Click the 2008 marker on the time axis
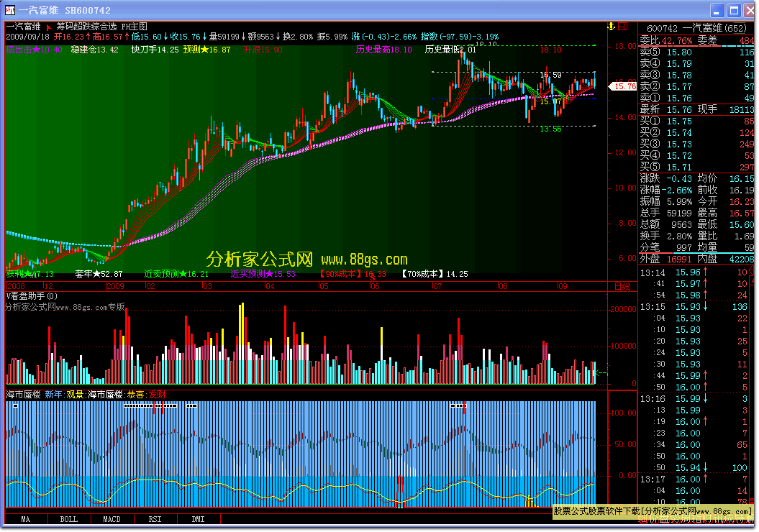This screenshot has width=759, height=532. [x=16, y=286]
